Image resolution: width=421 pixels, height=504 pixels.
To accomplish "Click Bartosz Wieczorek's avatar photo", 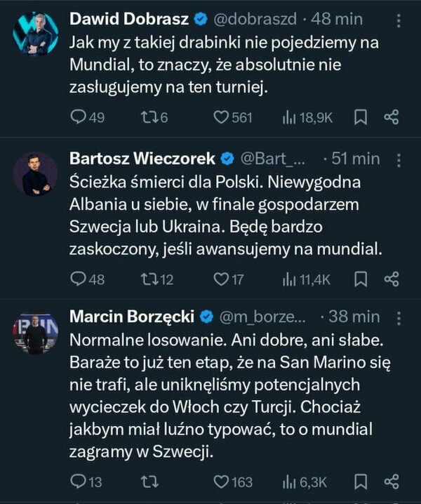I will click(x=35, y=174).
